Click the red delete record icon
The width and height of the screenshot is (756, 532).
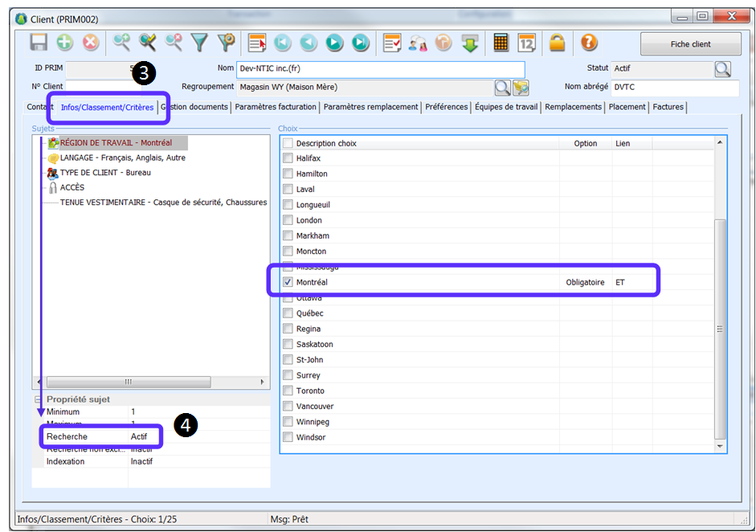point(91,43)
